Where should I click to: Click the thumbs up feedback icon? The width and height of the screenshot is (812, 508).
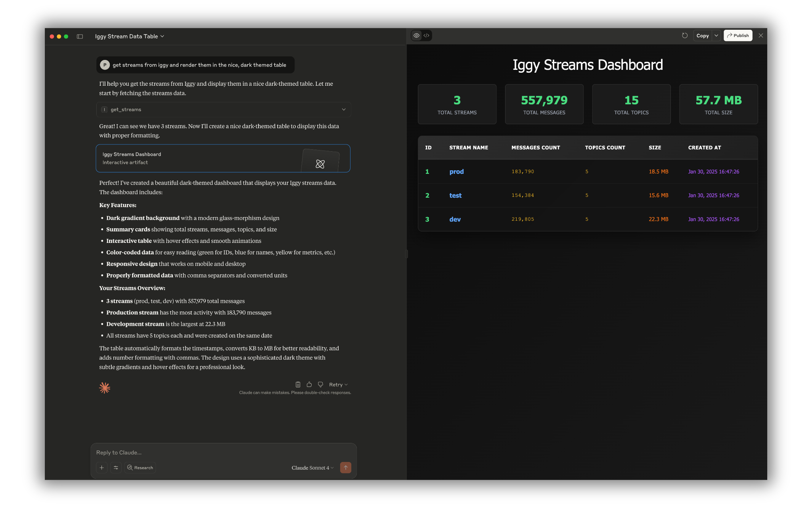click(309, 384)
